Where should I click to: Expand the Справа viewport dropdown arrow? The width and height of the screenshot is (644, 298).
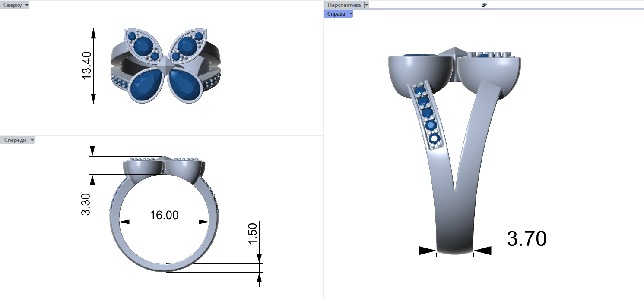[351, 14]
